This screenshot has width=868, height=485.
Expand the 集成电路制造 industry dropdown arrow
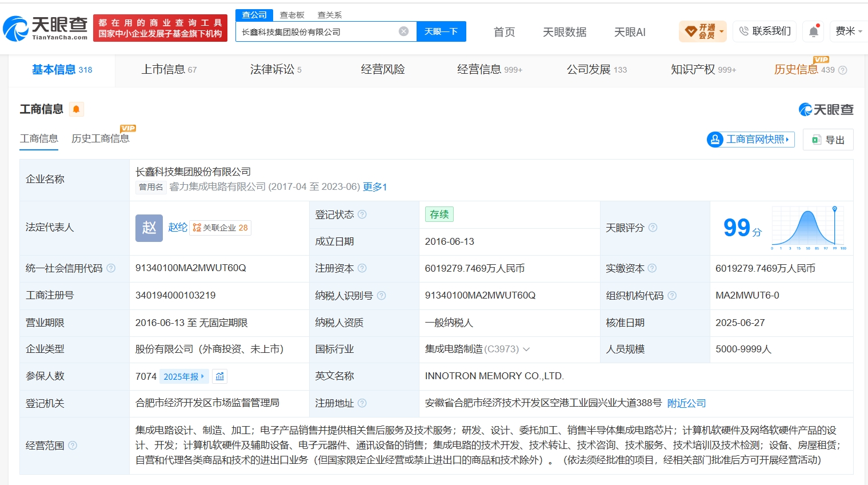pyautogui.click(x=526, y=349)
